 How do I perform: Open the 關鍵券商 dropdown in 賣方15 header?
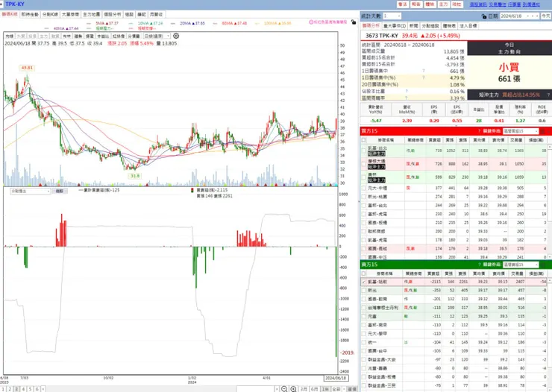pyautogui.click(x=521, y=265)
